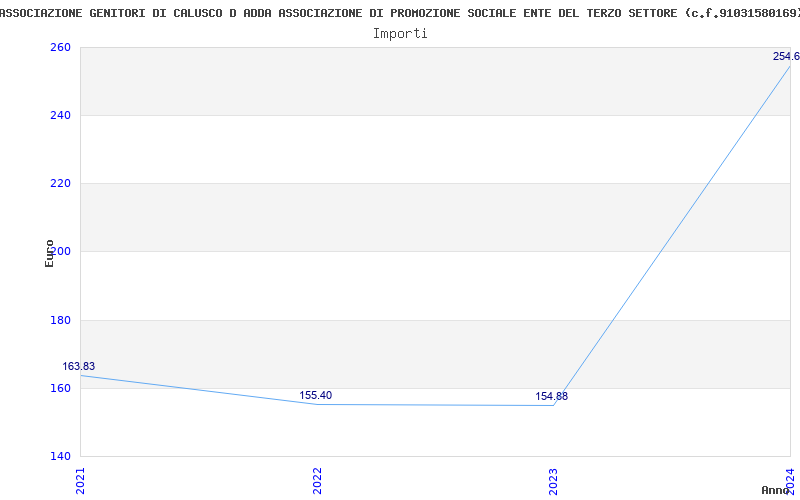Click the 180 y-axis tick value
This screenshot has width=800, height=500.
(x=60, y=320)
